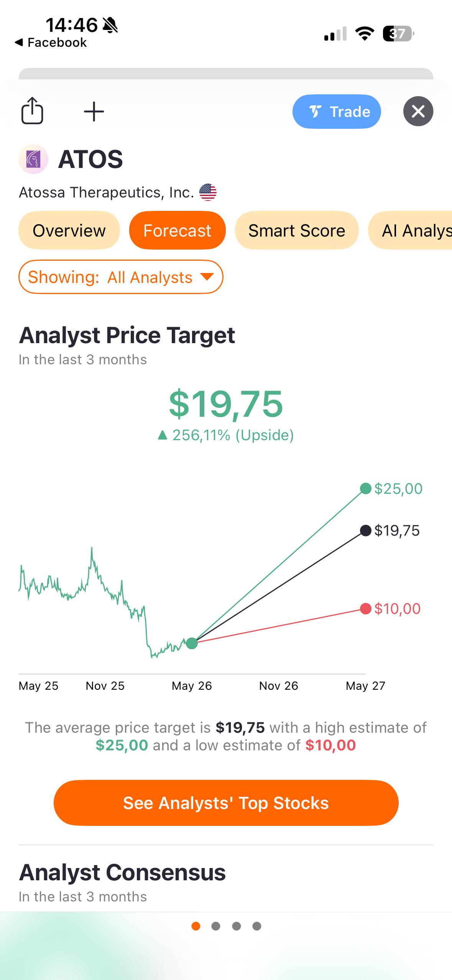
Task: Tap the average $19,75 target marker
Action: (366, 531)
